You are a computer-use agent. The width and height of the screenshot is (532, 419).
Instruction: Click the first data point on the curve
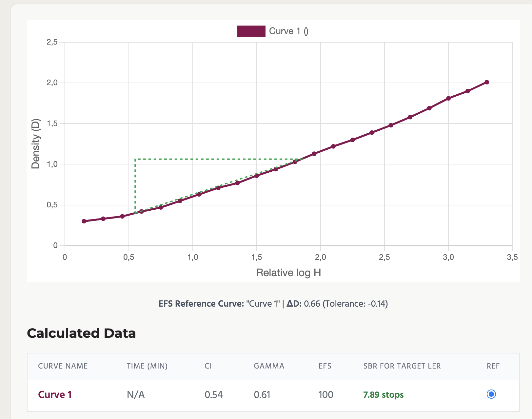point(84,221)
